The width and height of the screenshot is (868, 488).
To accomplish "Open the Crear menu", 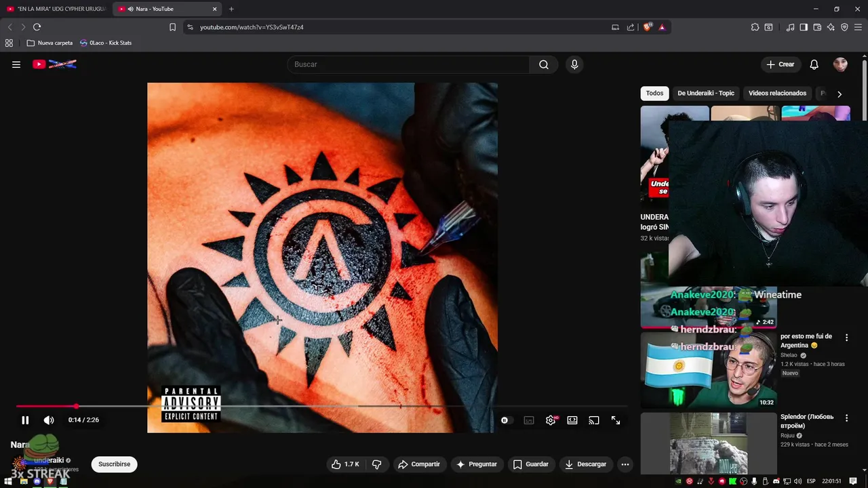I will (780, 64).
